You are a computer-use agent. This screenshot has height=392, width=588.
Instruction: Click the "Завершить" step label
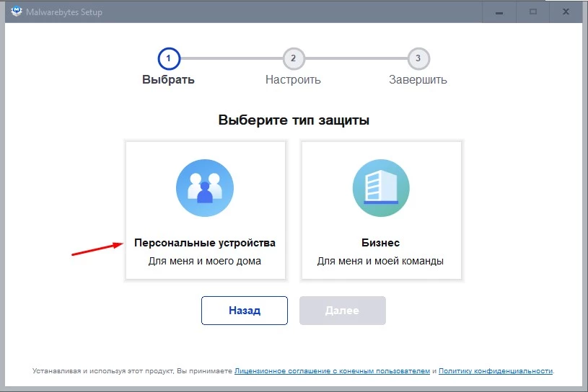[418, 80]
